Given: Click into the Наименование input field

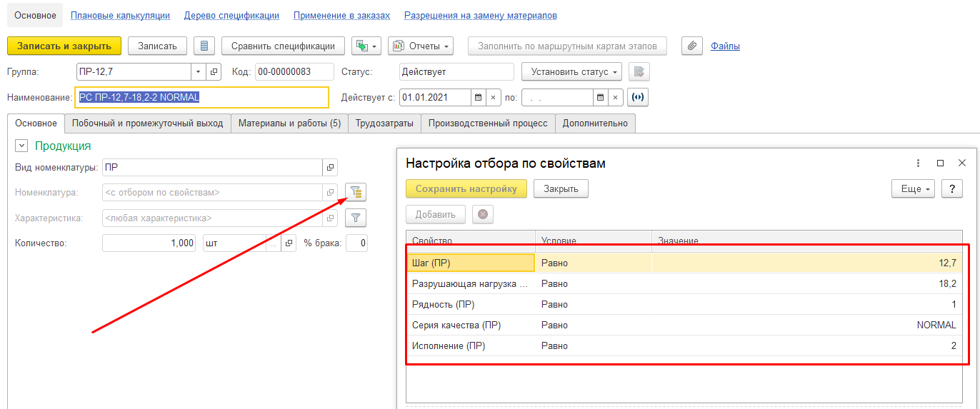Looking at the screenshot, I should click(x=202, y=97).
